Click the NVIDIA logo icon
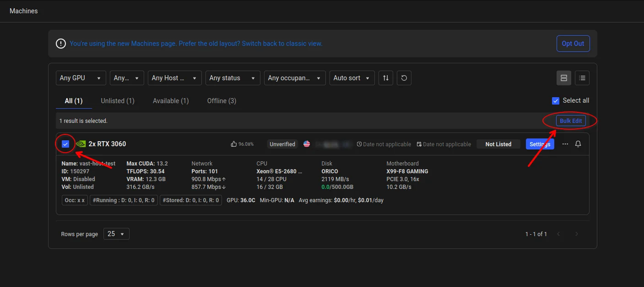This screenshot has height=287, width=644. 81,144
